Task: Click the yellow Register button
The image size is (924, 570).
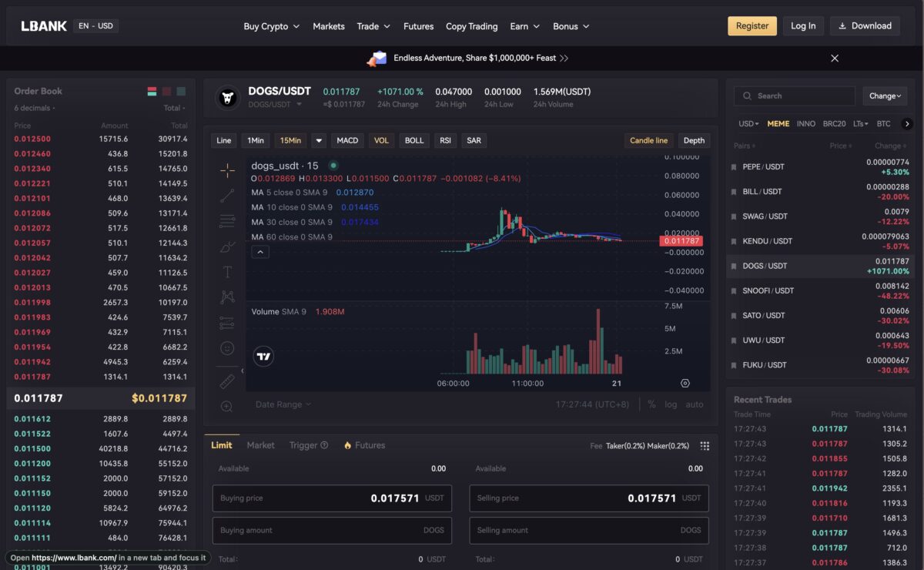Action: [752, 26]
